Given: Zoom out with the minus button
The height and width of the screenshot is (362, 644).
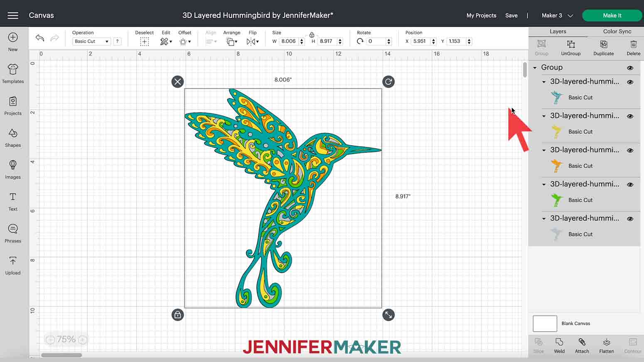Looking at the screenshot, I should [50, 340].
